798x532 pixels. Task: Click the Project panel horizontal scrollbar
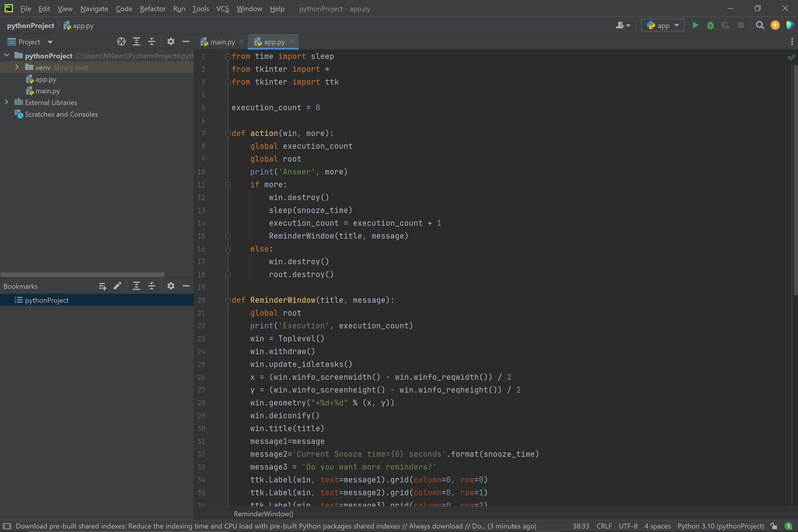pyautogui.click(x=82, y=274)
